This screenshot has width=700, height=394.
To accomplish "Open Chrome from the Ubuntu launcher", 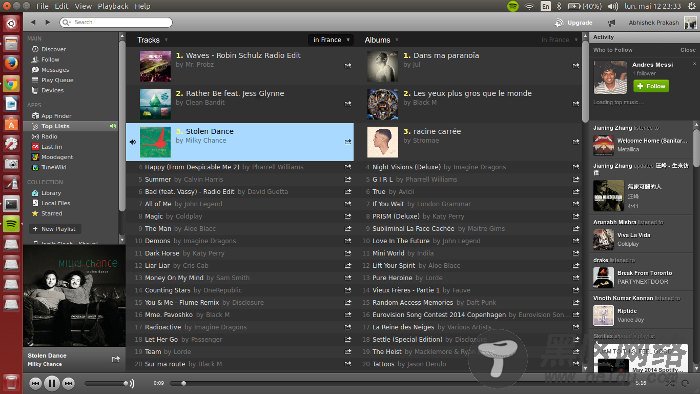I will [11, 84].
